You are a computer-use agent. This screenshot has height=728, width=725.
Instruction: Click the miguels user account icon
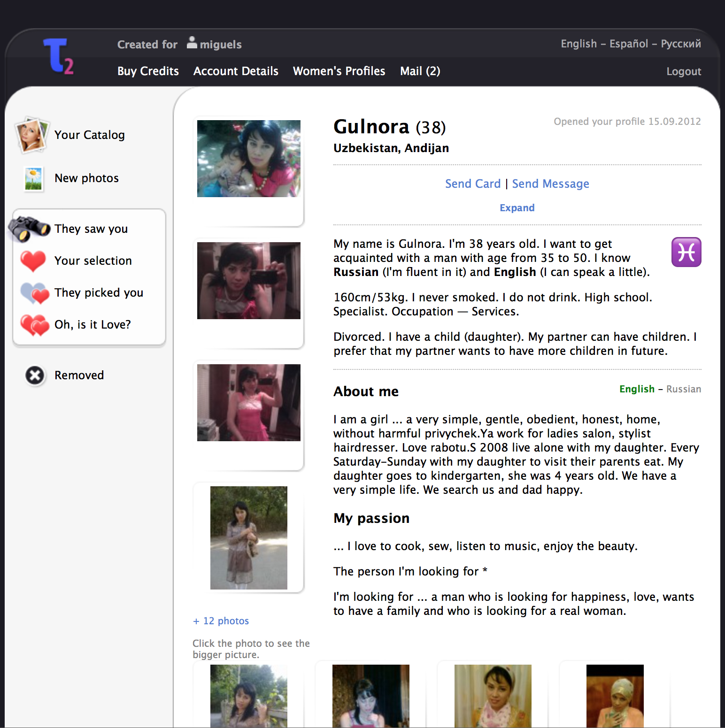(192, 43)
